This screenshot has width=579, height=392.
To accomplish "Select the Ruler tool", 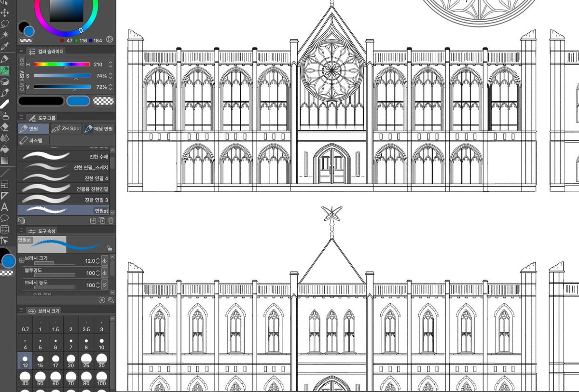I will pyautogui.click(x=5, y=195).
